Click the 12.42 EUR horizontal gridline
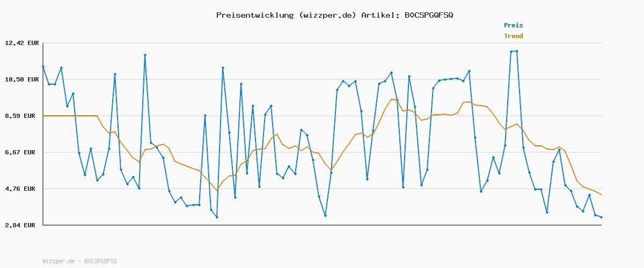The height and width of the screenshot is (268, 644). [x=322, y=43]
